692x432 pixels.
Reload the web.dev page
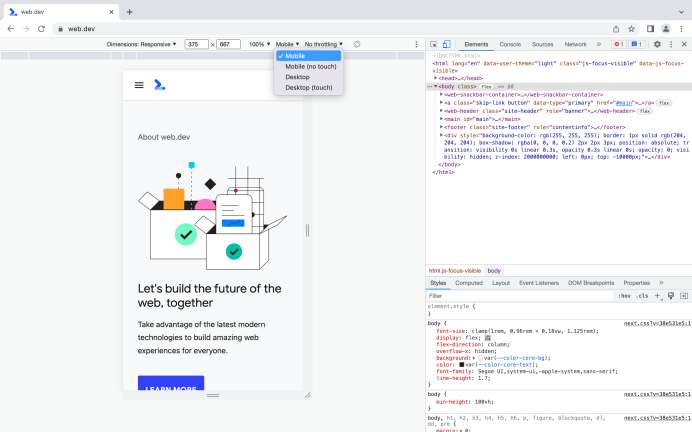(41, 29)
